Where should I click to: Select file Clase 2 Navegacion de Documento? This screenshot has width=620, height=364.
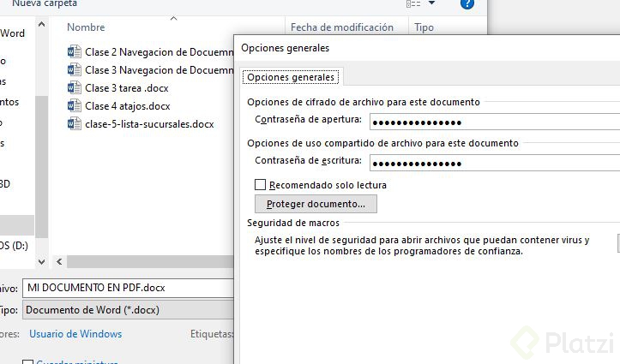pos(159,52)
